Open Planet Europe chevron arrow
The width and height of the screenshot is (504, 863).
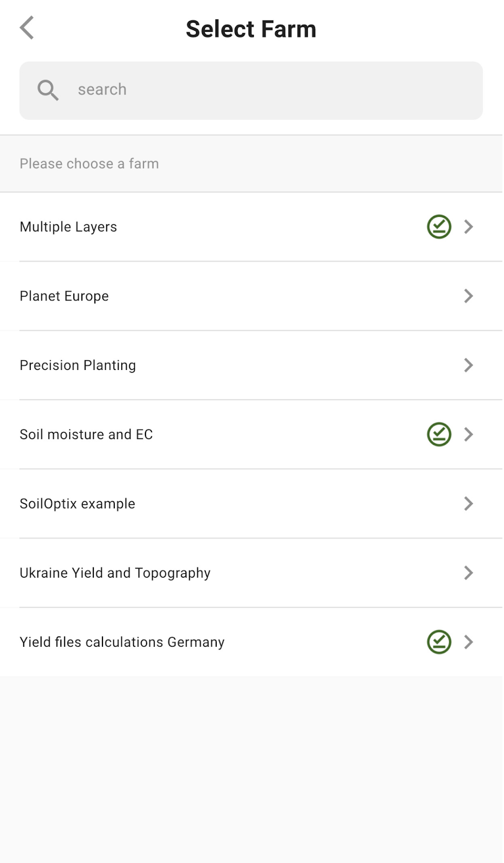click(x=468, y=296)
